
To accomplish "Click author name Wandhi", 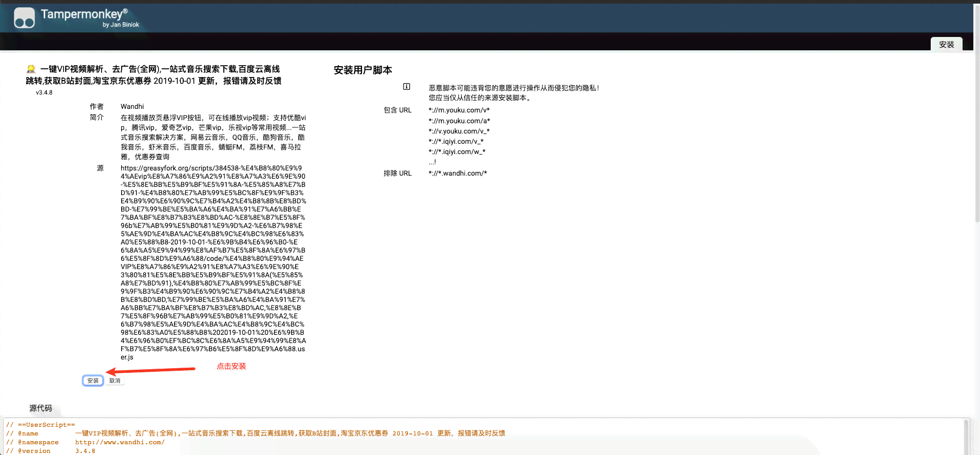I will click(132, 106).
